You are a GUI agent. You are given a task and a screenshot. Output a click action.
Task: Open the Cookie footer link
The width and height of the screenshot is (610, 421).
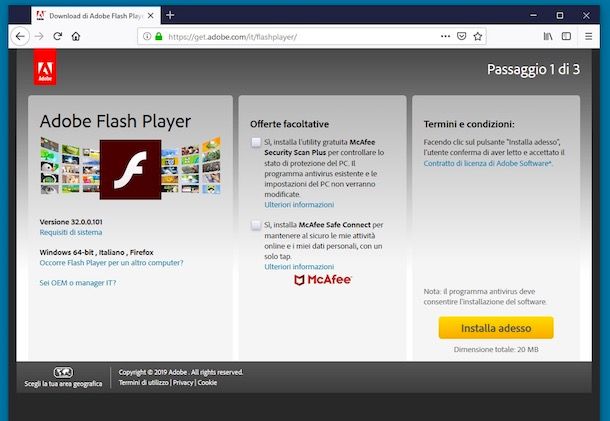[x=207, y=382]
